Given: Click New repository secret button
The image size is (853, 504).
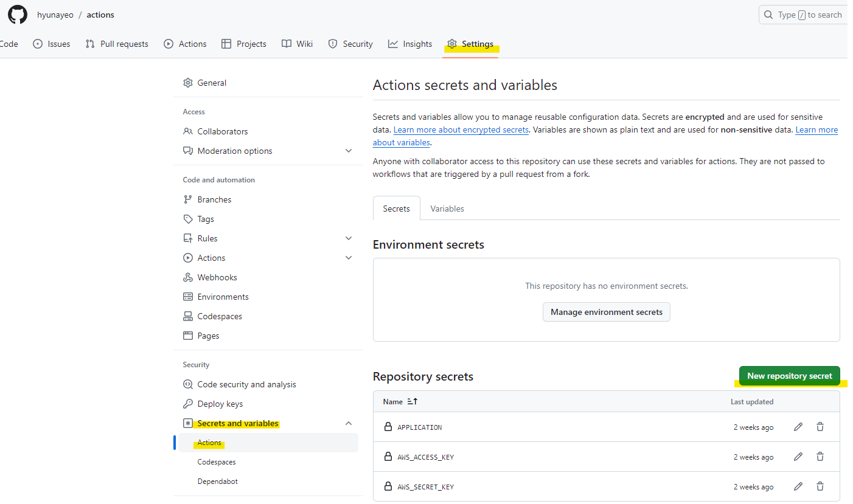Looking at the screenshot, I should click(790, 376).
